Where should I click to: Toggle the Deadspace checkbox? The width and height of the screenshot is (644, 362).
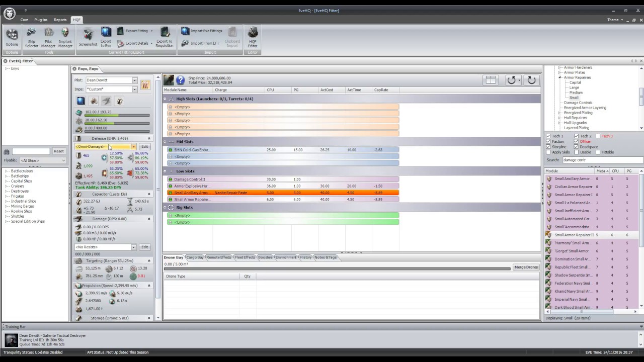click(x=576, y=147)
